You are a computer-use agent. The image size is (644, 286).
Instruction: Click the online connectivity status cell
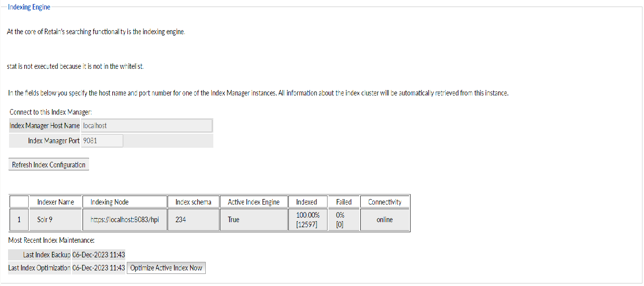point(385,220)
